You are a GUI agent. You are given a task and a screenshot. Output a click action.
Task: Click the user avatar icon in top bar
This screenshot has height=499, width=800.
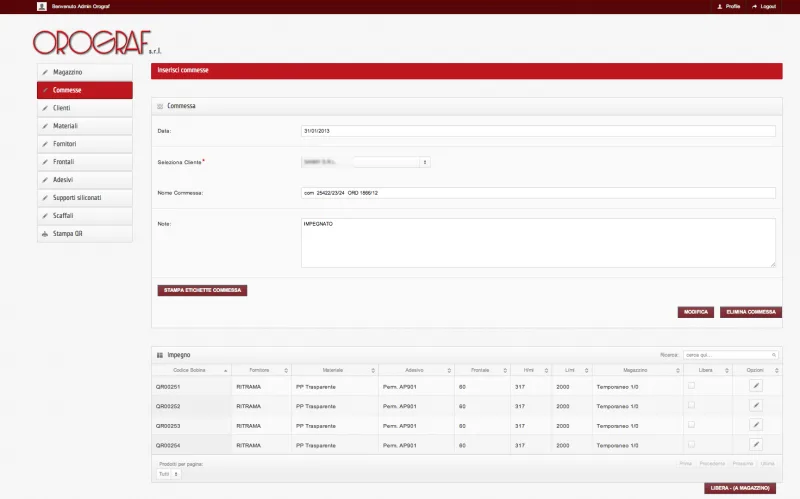point(42,6)
